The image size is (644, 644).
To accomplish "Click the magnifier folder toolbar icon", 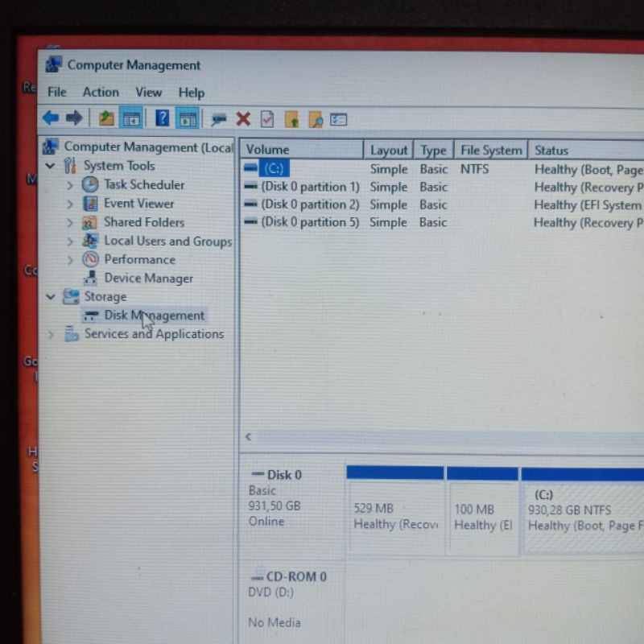I will [315, 120].
